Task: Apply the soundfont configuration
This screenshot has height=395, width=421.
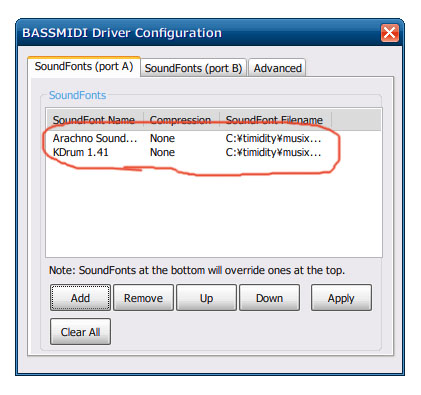Action: [341, 298]
